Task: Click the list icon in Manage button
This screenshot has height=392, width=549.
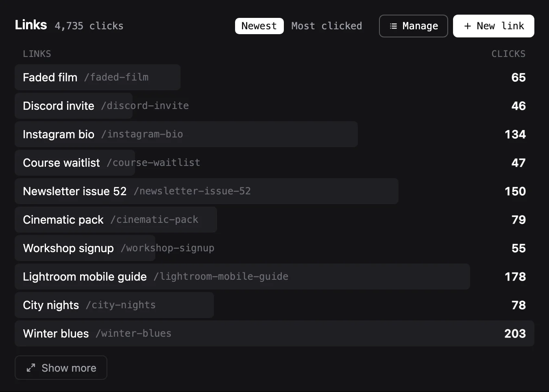Action: click(x=393, y=26)
